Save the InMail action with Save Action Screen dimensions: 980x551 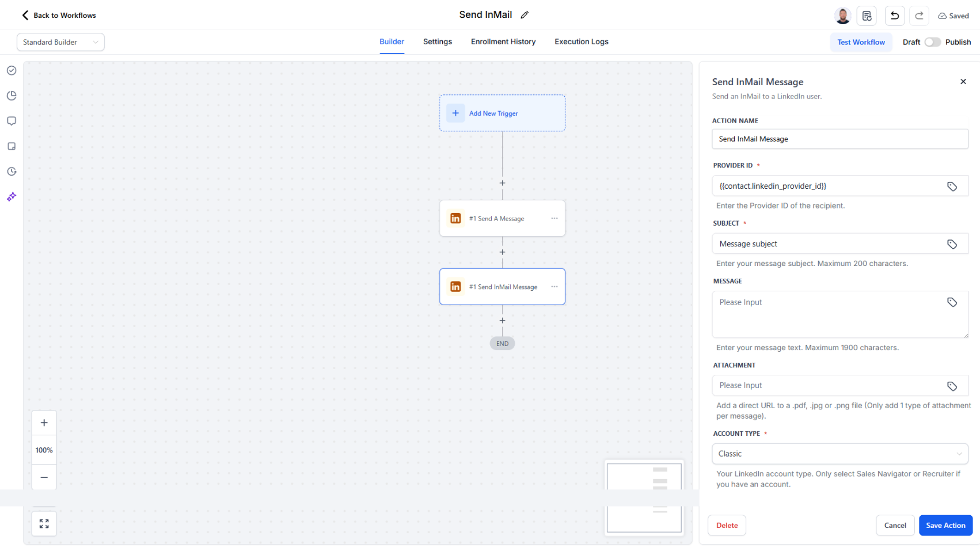[945, 525]
